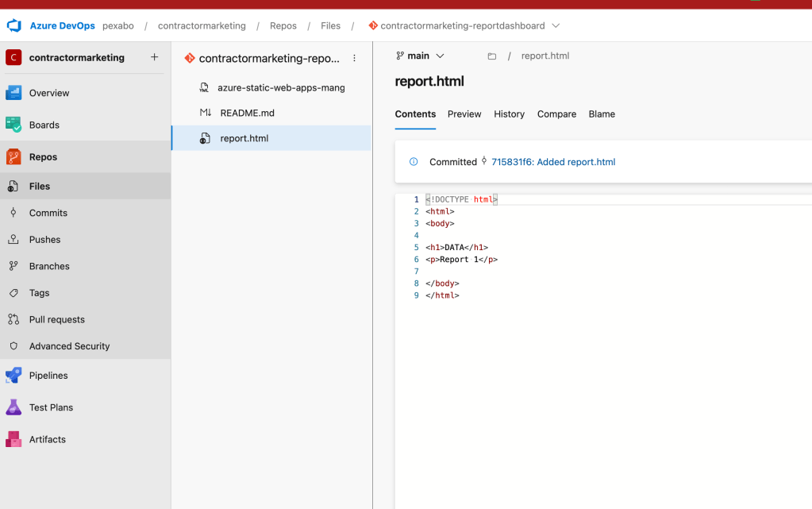Open the contractormarketing project name in sidebar

click(77, 57)
